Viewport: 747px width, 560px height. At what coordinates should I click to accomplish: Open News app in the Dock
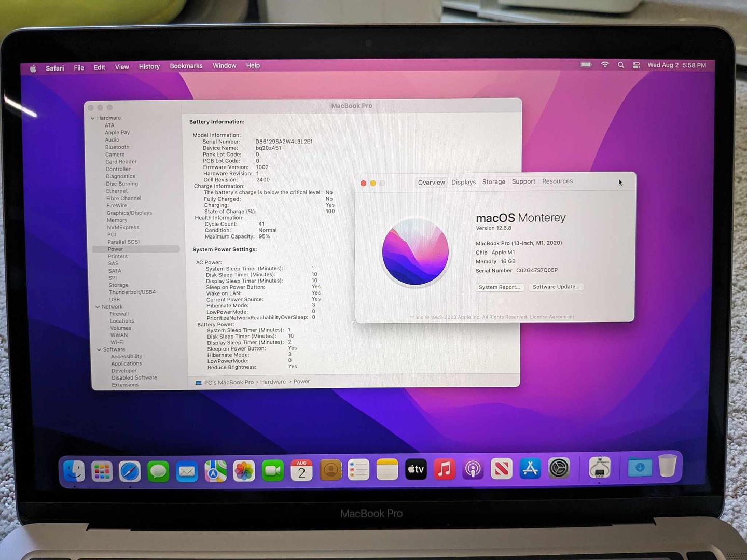502,469
